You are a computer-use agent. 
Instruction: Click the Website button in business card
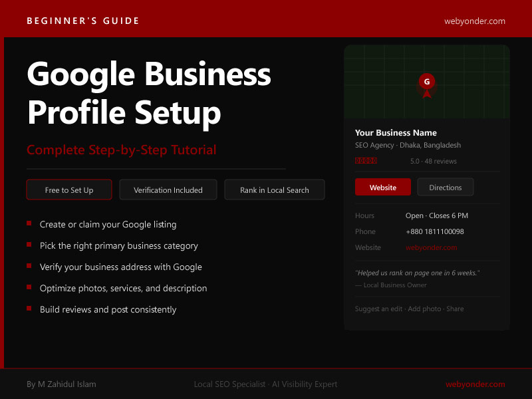click(383, 187)
